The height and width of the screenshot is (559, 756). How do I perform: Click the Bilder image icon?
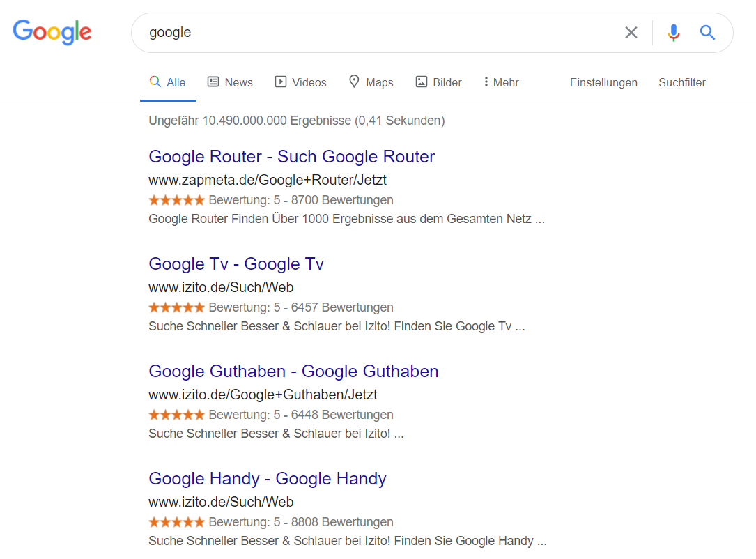422,82
